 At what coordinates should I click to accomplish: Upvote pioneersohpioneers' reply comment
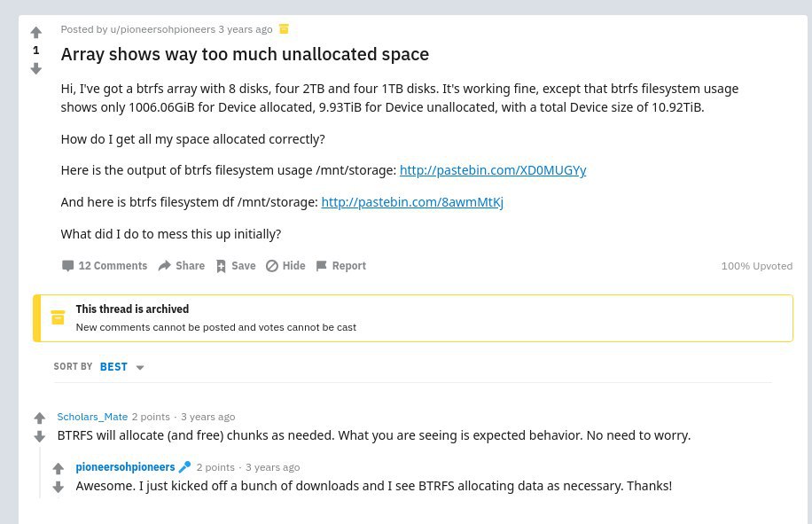pos(58,468)
